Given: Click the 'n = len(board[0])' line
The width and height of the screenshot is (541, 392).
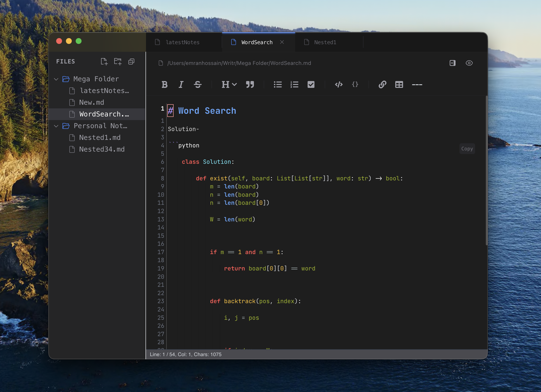Looking at the screenshot, I should pyautogui.click(x=239, y=203).
